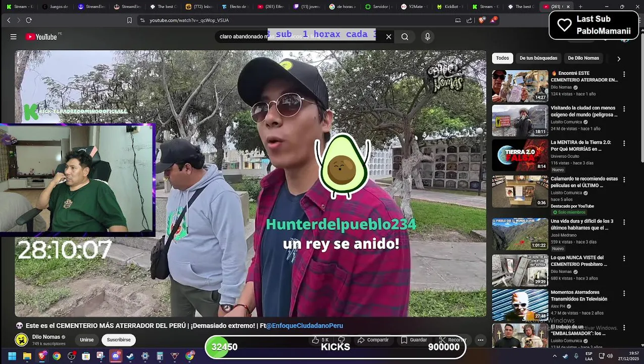Select De Dilo Nomas filter chip
Viewport: 644px width, 364px height.
click(x=583, y=58)
